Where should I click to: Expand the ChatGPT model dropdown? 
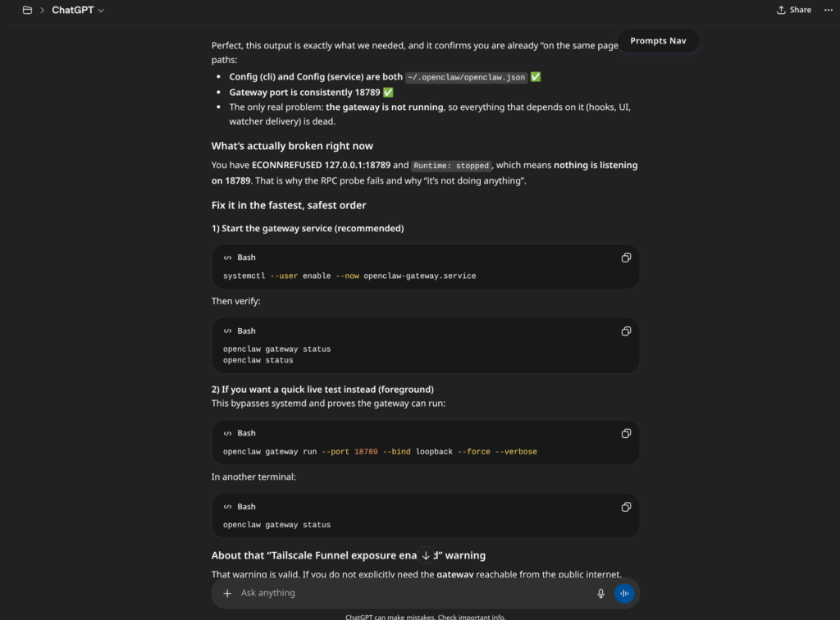[x=78, y=10]
